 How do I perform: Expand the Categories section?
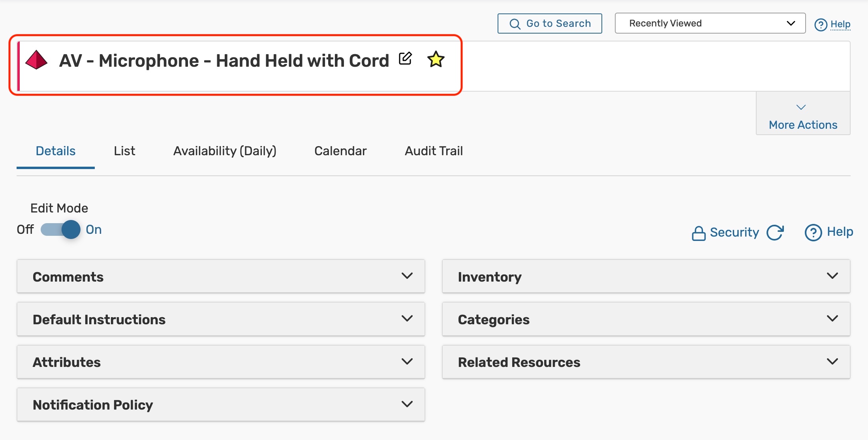point(646,319)
